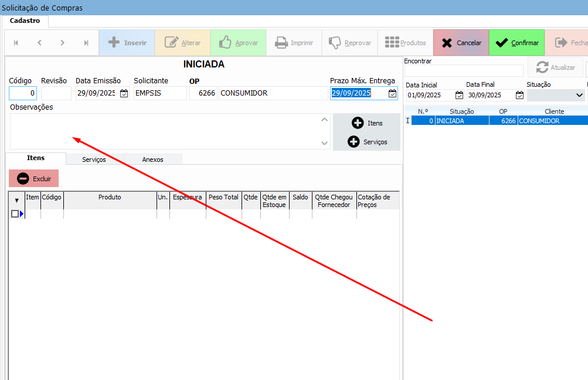Tick the checkbox in first grid row
The image size is (588, 380).
(15, 214)
